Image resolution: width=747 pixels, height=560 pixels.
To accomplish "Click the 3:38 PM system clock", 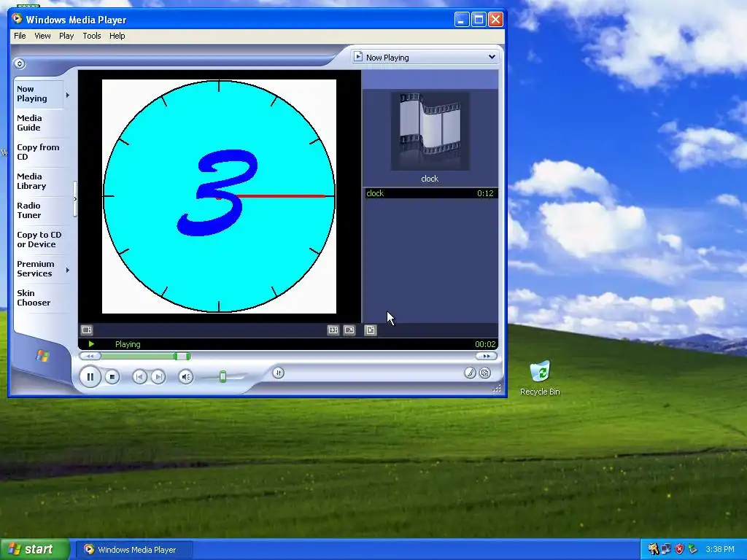I will tap(720, 550).
